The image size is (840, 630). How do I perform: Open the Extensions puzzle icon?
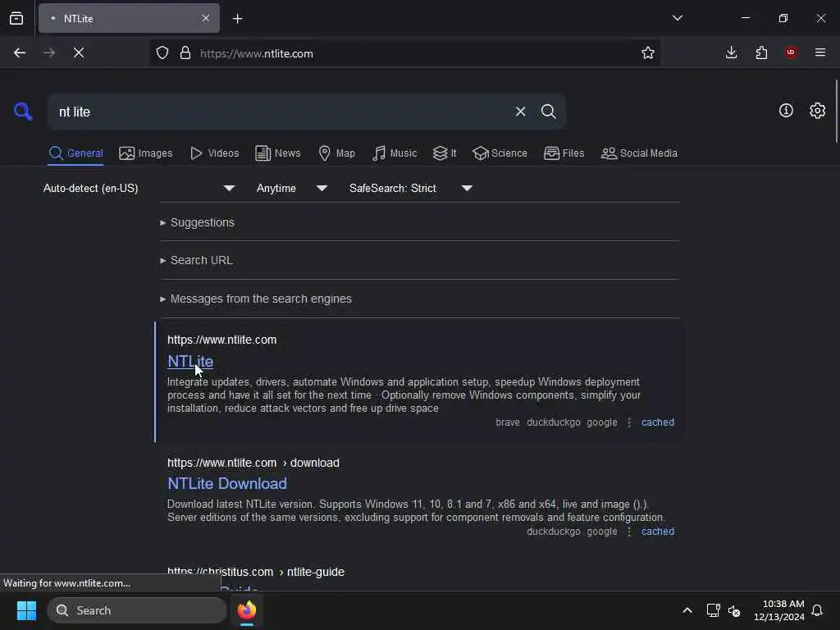pyautogui.click(x=761, y=52)
